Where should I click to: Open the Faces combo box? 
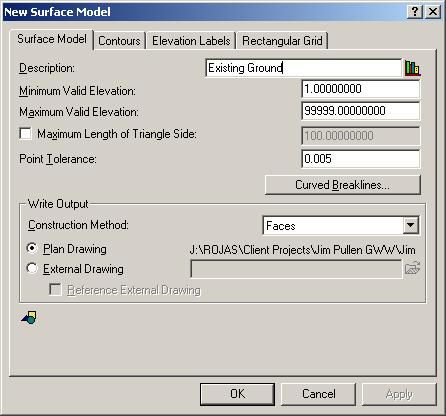[x=341, y=226]
